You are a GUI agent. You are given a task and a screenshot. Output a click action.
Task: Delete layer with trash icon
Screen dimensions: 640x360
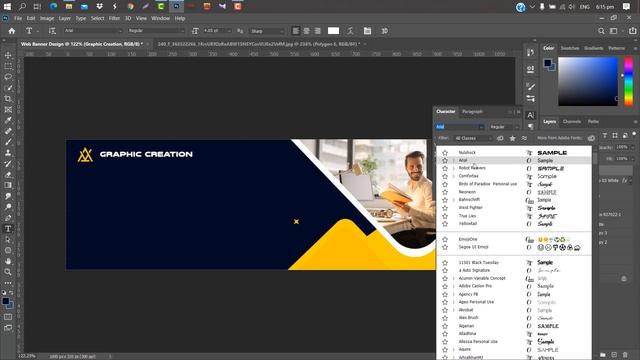click(x=625, y=355)
